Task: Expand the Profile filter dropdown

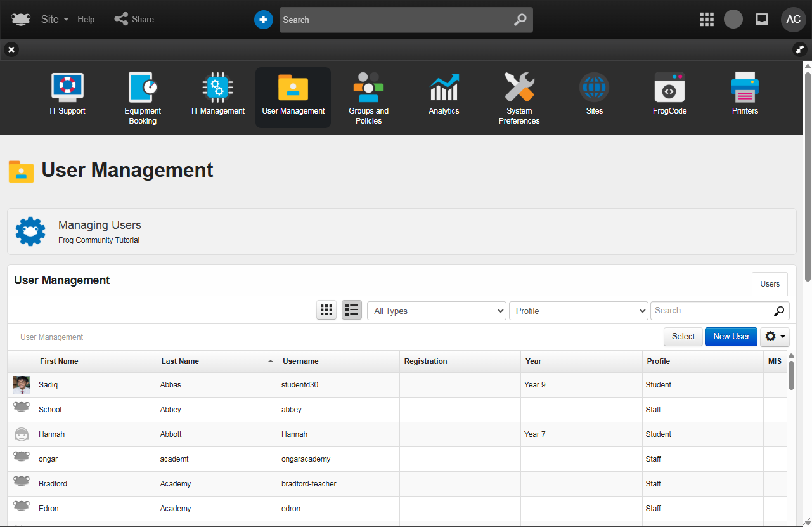Action: pyautogui.click(x=578, y=311)
